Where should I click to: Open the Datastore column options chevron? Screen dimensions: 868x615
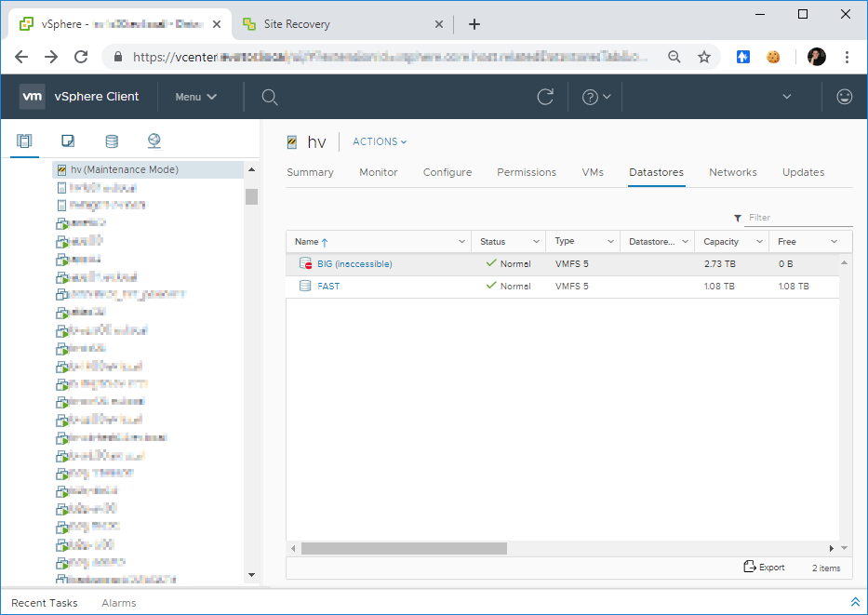(x=685, y=241)
